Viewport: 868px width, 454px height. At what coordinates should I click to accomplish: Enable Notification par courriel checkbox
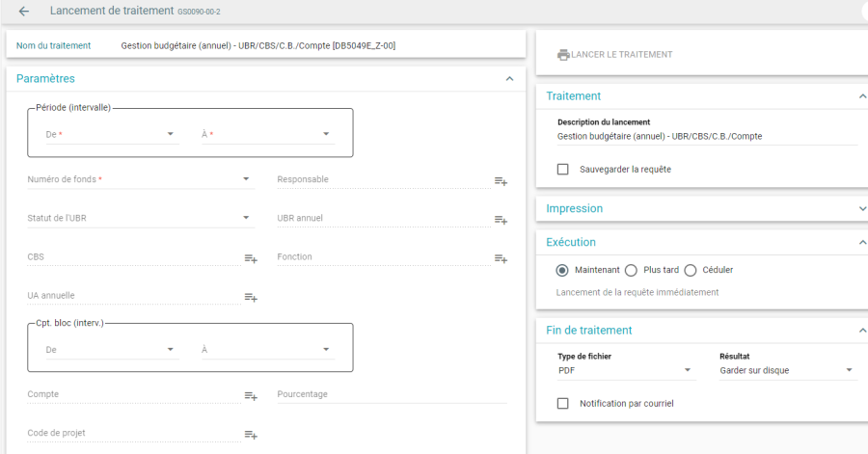click(563, 403)
